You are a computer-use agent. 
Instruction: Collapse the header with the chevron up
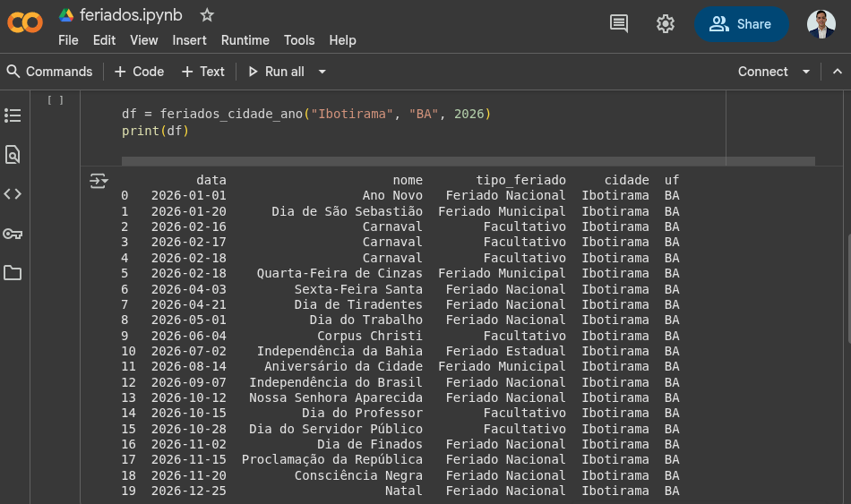click(837, 72)
